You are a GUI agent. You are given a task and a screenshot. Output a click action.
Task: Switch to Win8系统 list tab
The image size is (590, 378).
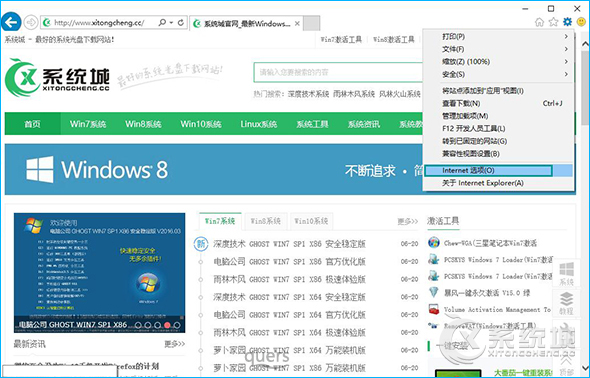(266, 221)
